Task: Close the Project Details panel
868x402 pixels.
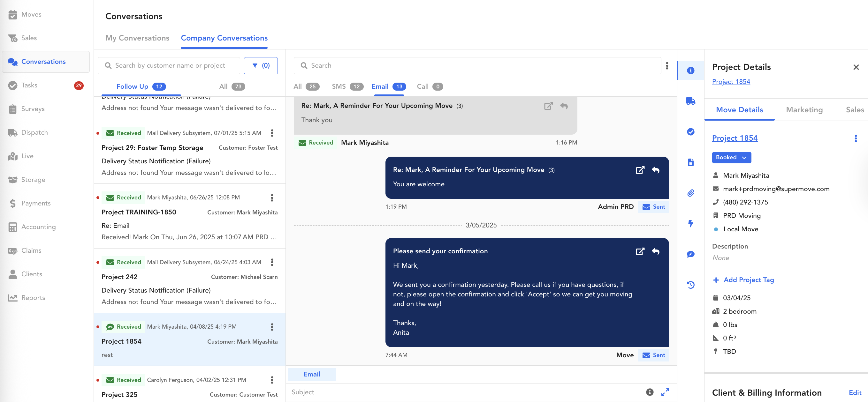Action: tap(856, 67)
